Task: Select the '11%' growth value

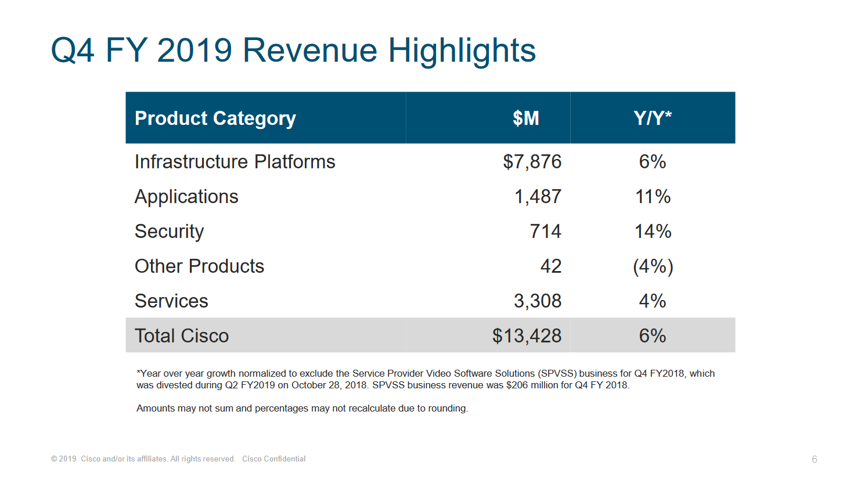Action: (653, 197)
